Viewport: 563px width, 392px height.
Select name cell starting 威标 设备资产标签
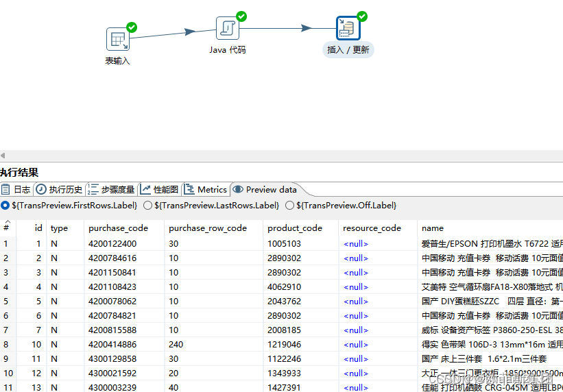[x=492, y=330]
